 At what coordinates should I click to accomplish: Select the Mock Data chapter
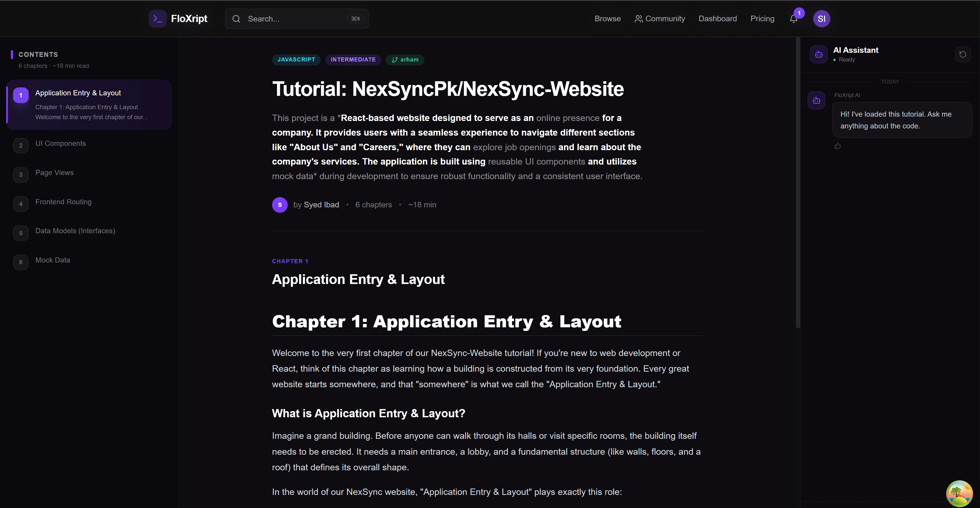coord(52,260)
